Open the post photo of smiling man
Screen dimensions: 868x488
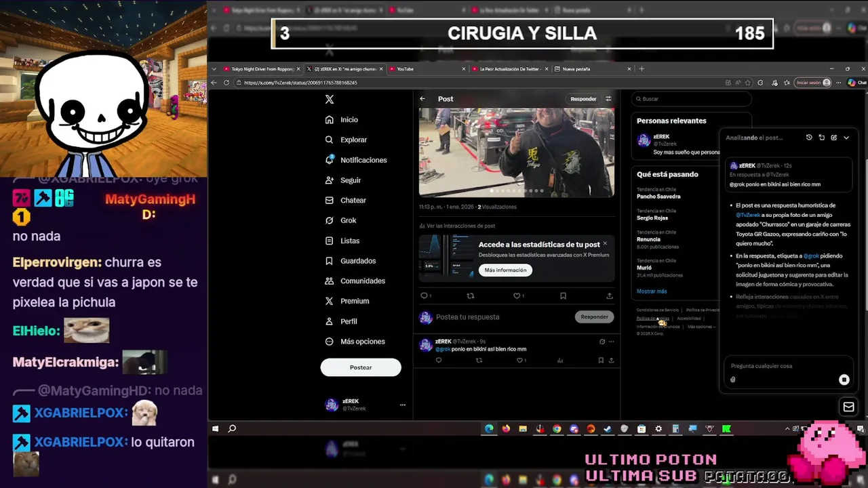tap(517, 152)
